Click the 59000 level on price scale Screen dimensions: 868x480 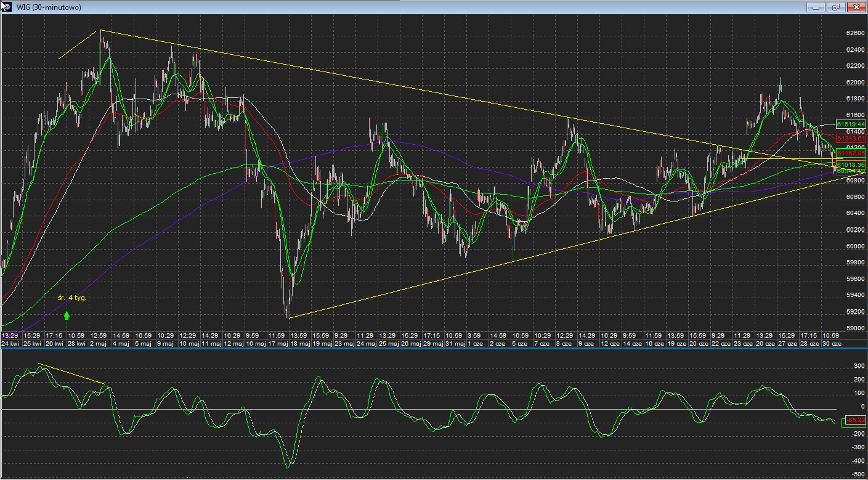click(x=854, y=328)
